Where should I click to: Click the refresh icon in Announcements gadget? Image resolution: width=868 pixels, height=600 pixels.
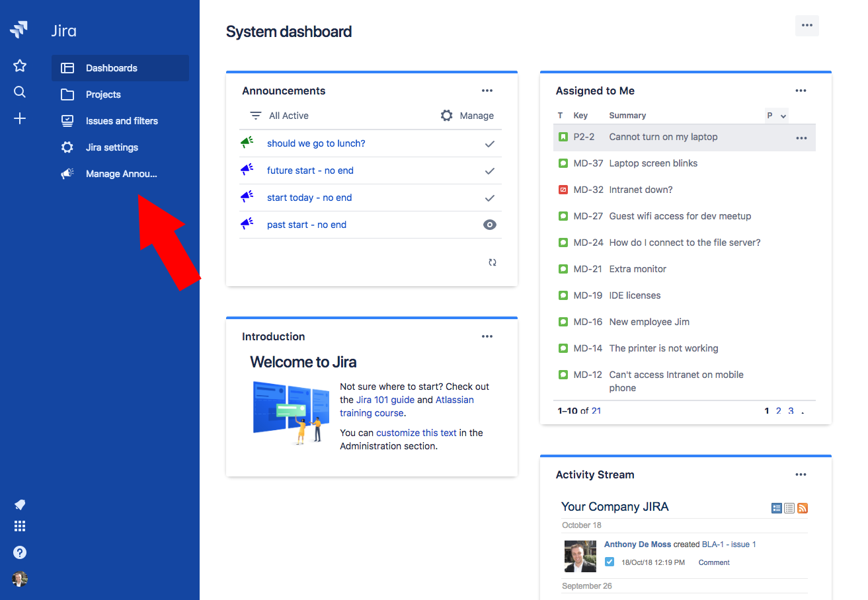tap(493, 262)
